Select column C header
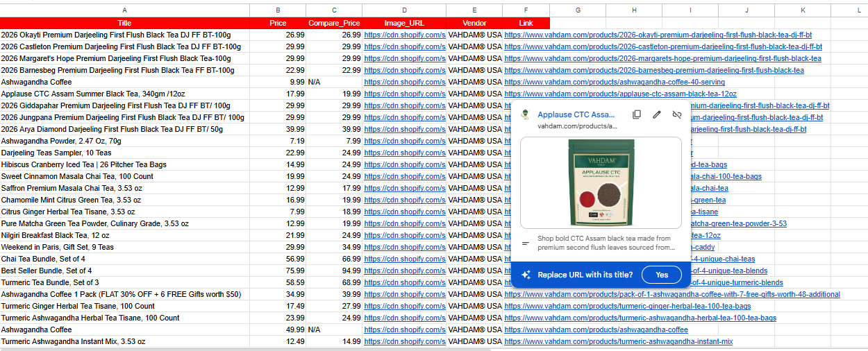Image resolution: width=868 pixels, height=351 pixels. tap(334, 10)
